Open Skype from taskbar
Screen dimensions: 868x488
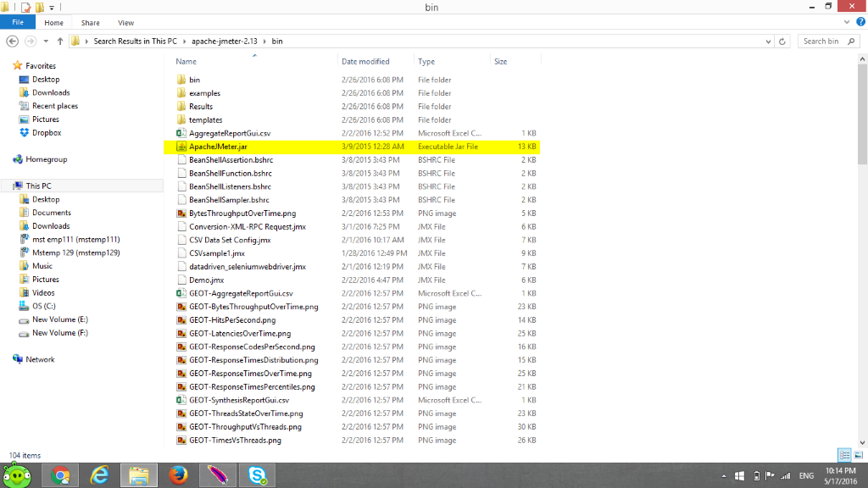tap(257, 475)
